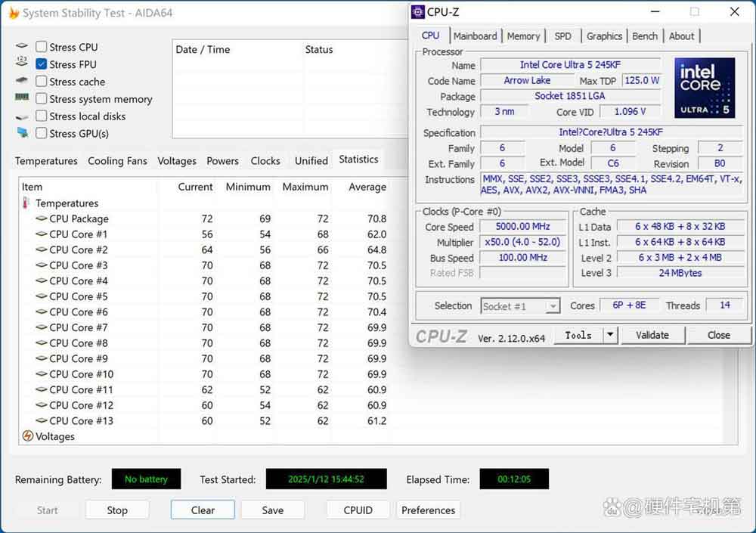
Task: Enable the Stress cache checkbox
Action: click(x=42, y=82)
